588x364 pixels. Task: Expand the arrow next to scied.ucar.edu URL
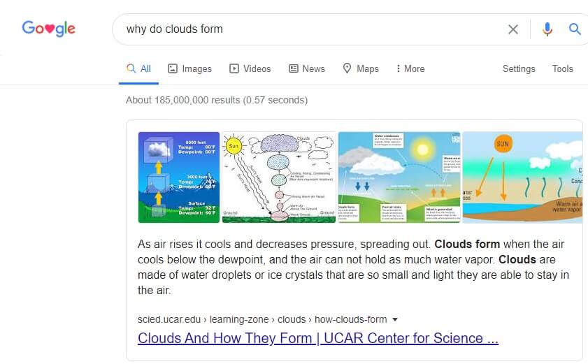395,320
